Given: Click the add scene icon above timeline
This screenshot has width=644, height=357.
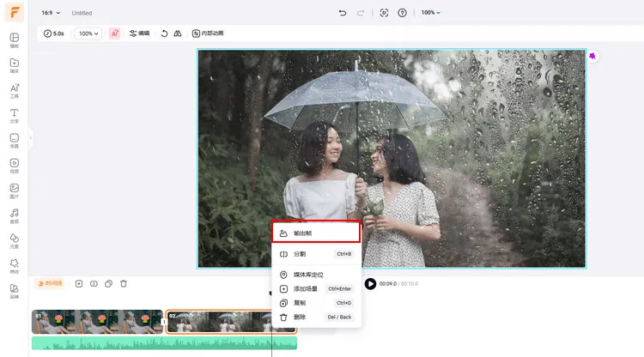Looking at the screenshot, I should (x=79, y=283).
